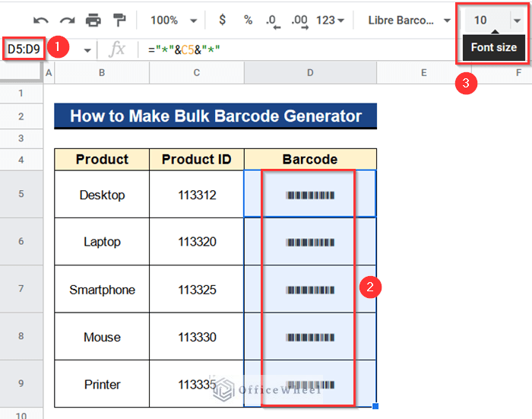The image size is (532, 419).
Task: Open the 100% zoom dropdown
Action: pos(173,21)
